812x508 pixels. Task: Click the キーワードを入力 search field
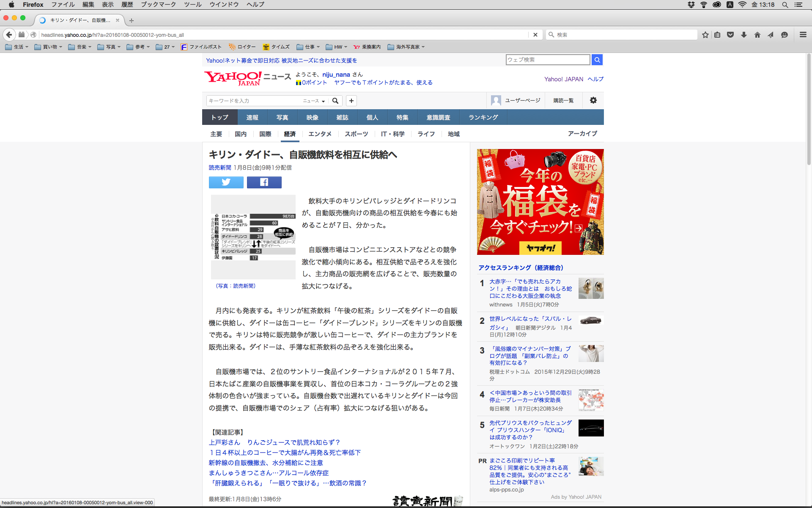254,101
